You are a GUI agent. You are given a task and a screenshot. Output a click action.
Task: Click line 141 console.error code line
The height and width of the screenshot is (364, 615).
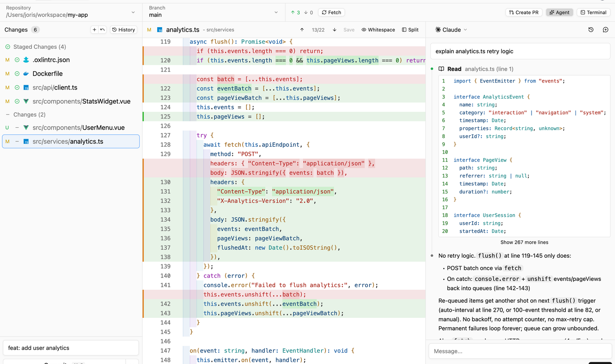pyautogui.click(x=290, y=285)
